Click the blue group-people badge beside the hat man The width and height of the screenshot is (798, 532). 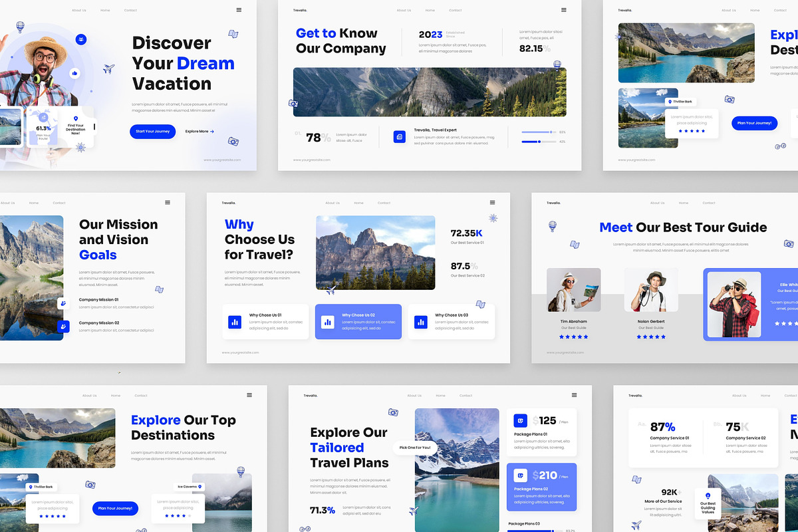coord(81,40)
